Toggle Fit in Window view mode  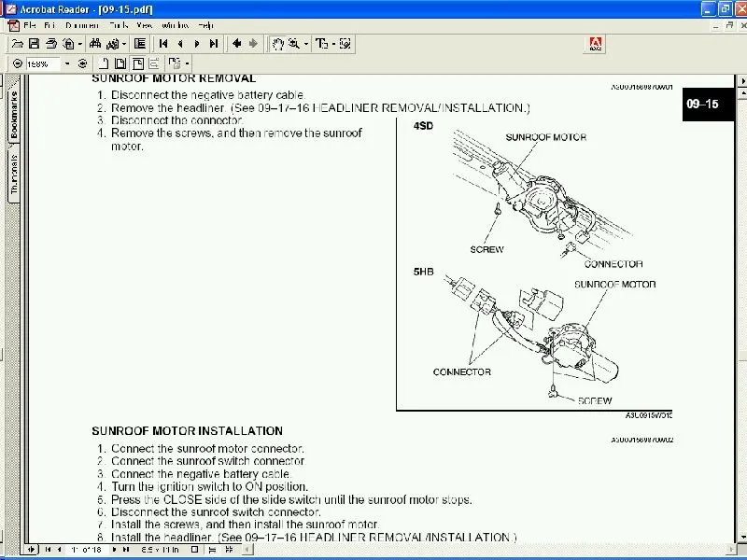click(x=120, y=63)
